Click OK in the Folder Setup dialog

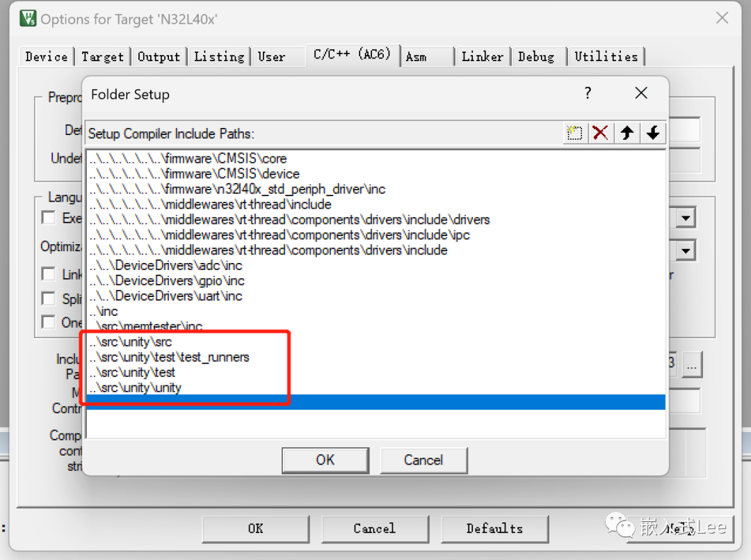(325, 461)
